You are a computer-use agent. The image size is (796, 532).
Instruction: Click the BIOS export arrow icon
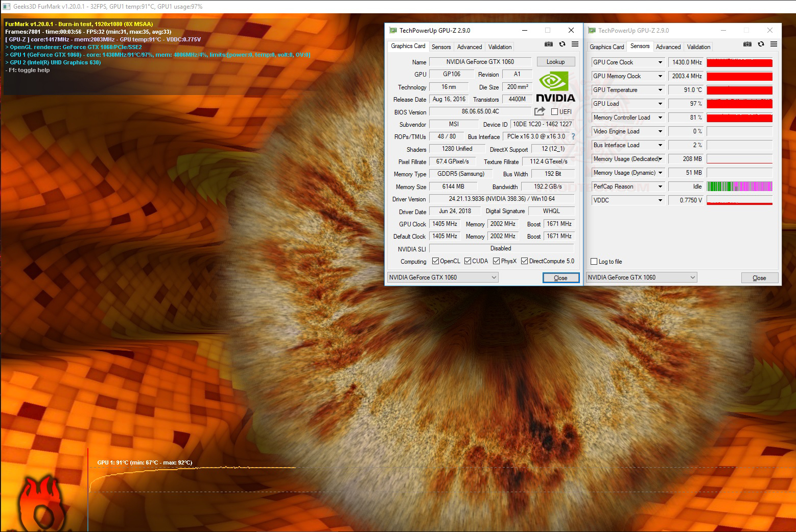[x=540, y=111]
